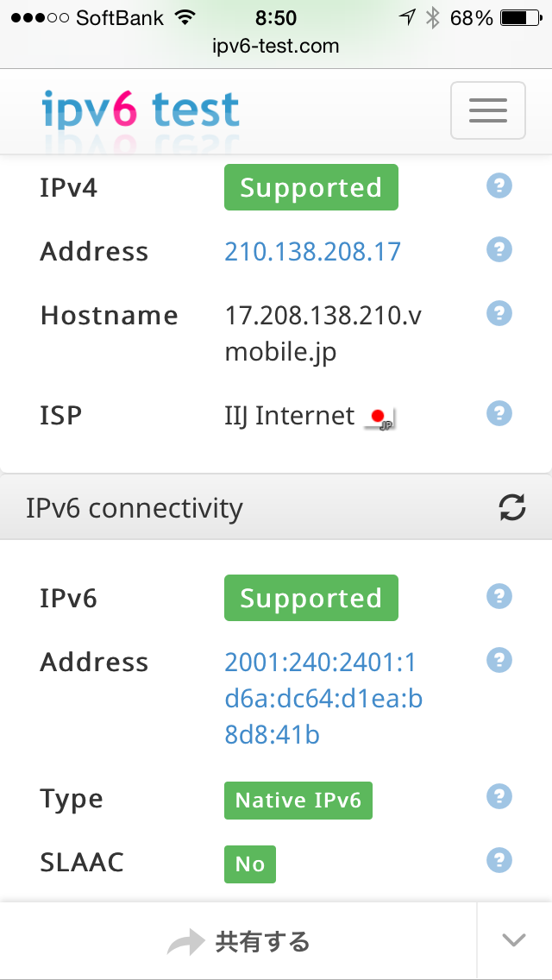Click the IPv6 Supported help icon
Image resolution: width=552 pixels, height=980 pixels.
(x=499, y=596)
